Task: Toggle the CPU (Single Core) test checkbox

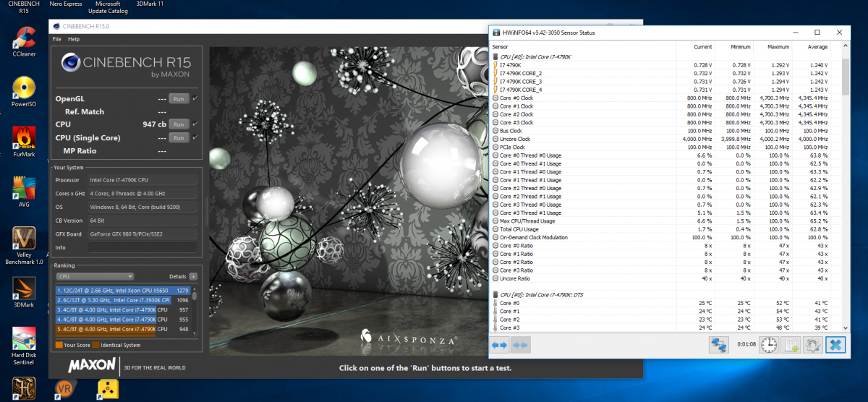Action: tap(195, 137)
